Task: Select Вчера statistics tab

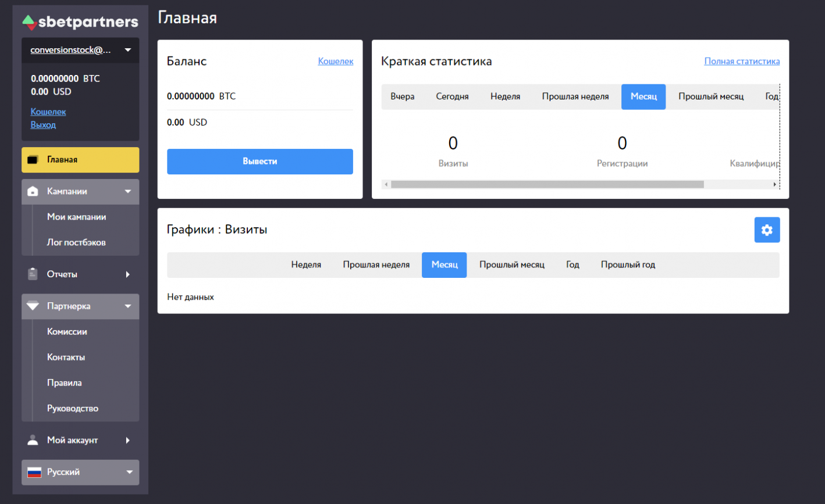Action: 403,96
